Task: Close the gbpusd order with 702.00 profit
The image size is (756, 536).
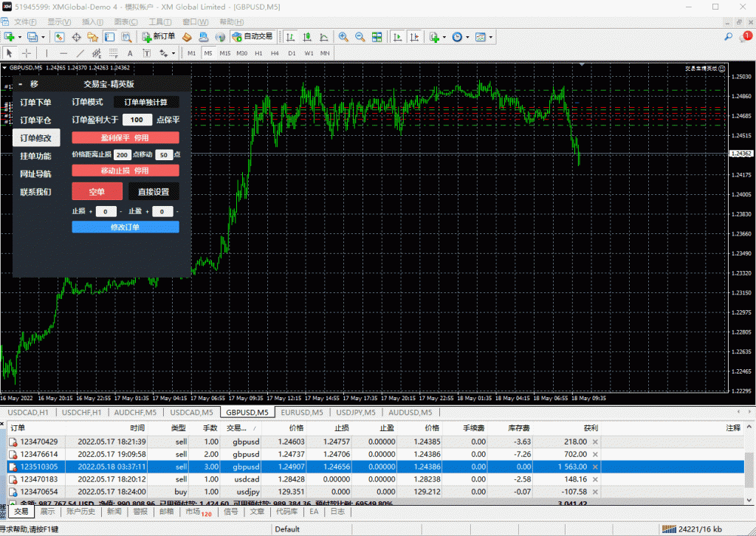Action: click(595, 454)
